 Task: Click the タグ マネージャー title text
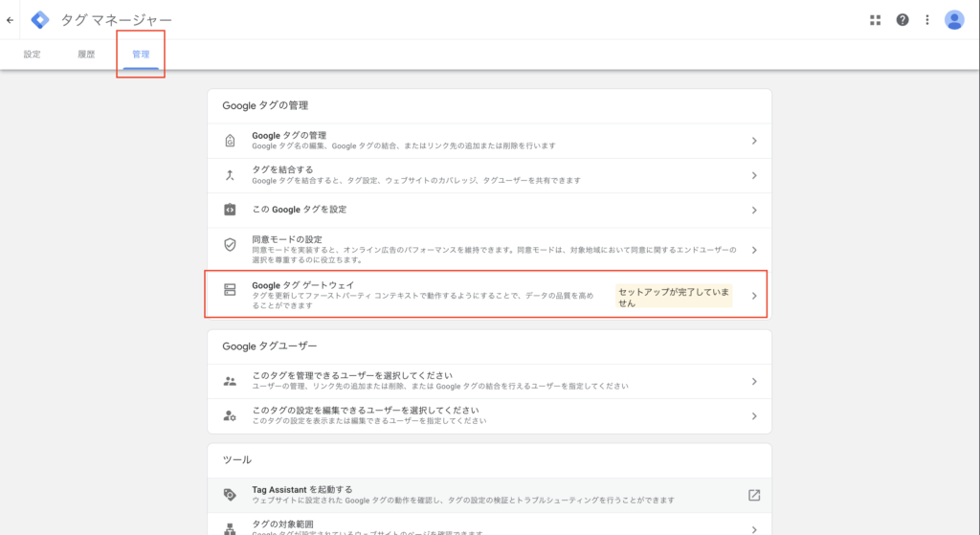coord(116,20)
